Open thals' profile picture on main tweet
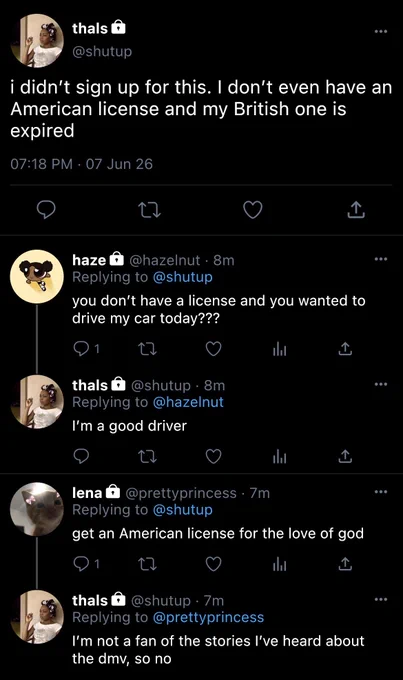The image size is (403, 680). click(x=37, y=41)
